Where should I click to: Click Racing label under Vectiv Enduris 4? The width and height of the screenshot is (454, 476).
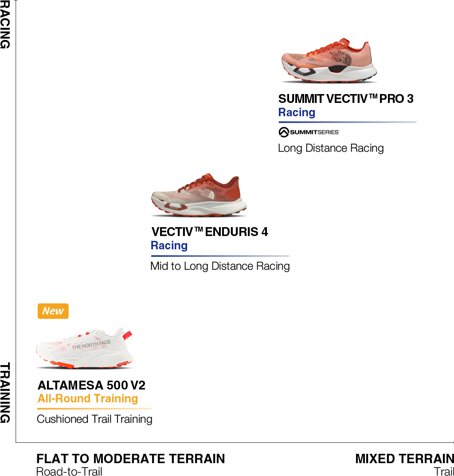[169, 246]
